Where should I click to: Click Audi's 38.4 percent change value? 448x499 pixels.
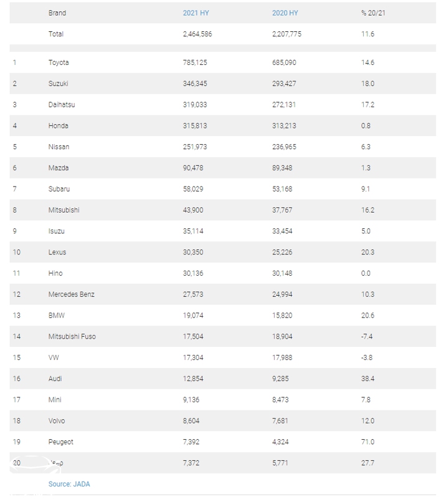[368, 379]
